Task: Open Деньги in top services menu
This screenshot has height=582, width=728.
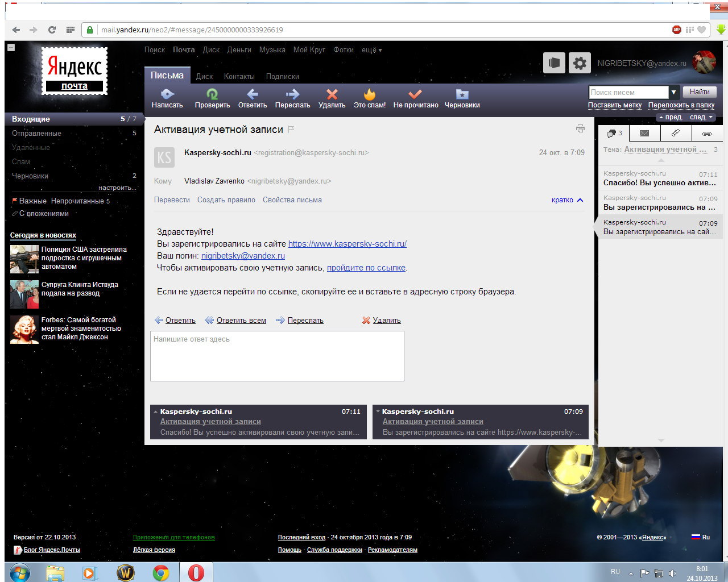Action: pyautogui.click(x=239, y=50)
